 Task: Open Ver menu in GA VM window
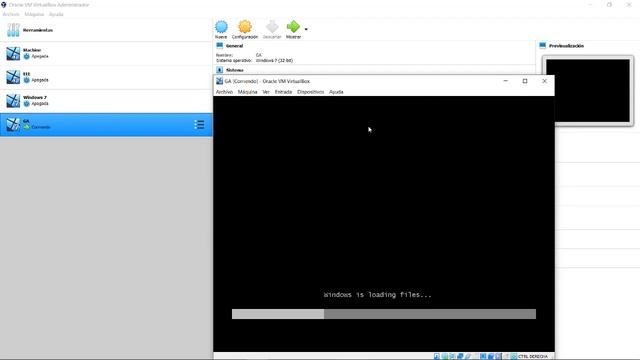click(266, 92)
